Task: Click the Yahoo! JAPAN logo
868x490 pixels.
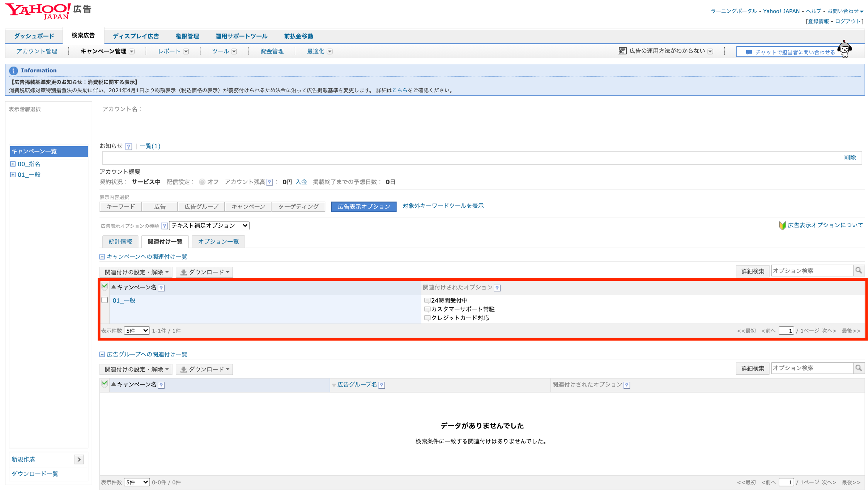Action: click(38, 11)
